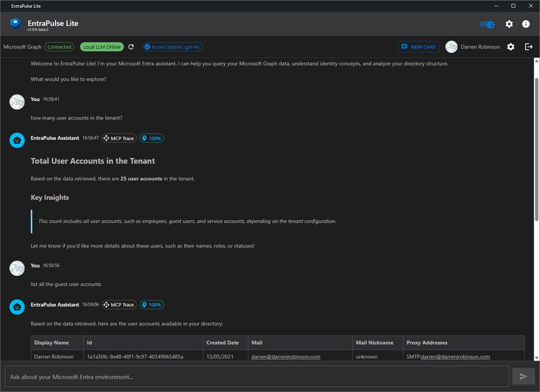Focus the 'Ask about your Microsoft Entra environment' input
This screenshot has width=540, height=392.
coord(257,376)
